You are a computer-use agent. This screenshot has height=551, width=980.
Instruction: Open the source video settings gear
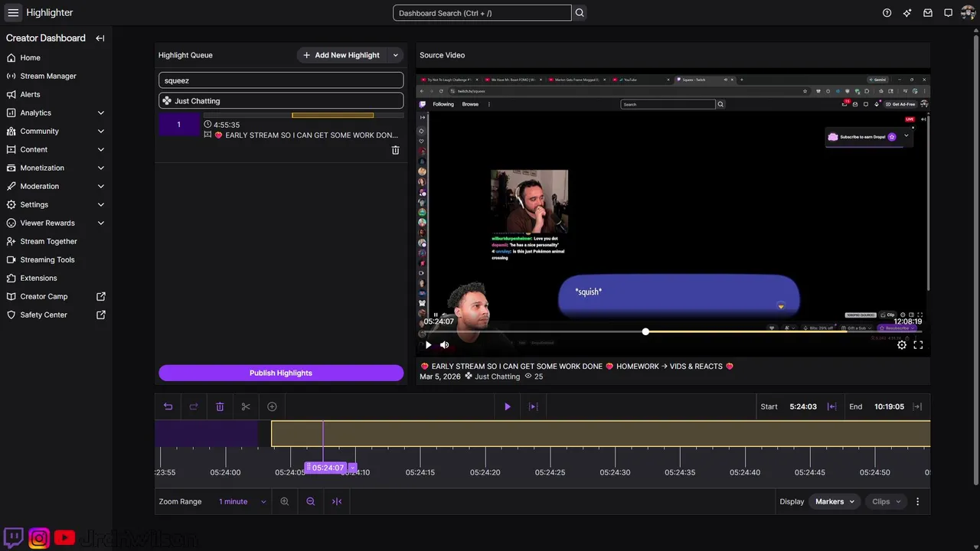click(902, 345)
